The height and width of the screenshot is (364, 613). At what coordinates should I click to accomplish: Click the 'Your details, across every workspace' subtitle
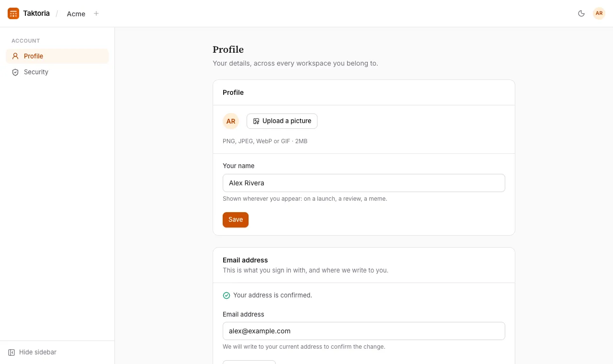pyautogui.click(x=295, y=63)
